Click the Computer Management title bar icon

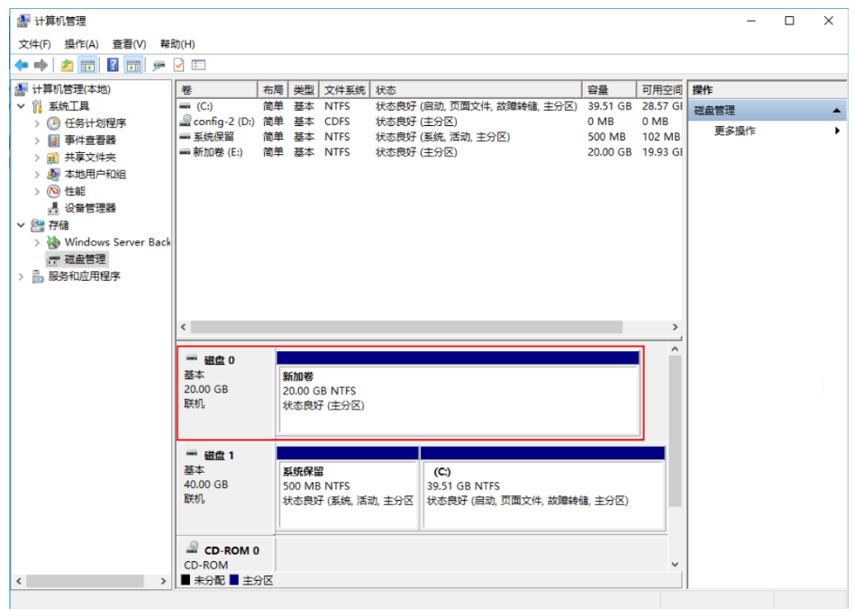pyautogui.click(x=23, y=21)
